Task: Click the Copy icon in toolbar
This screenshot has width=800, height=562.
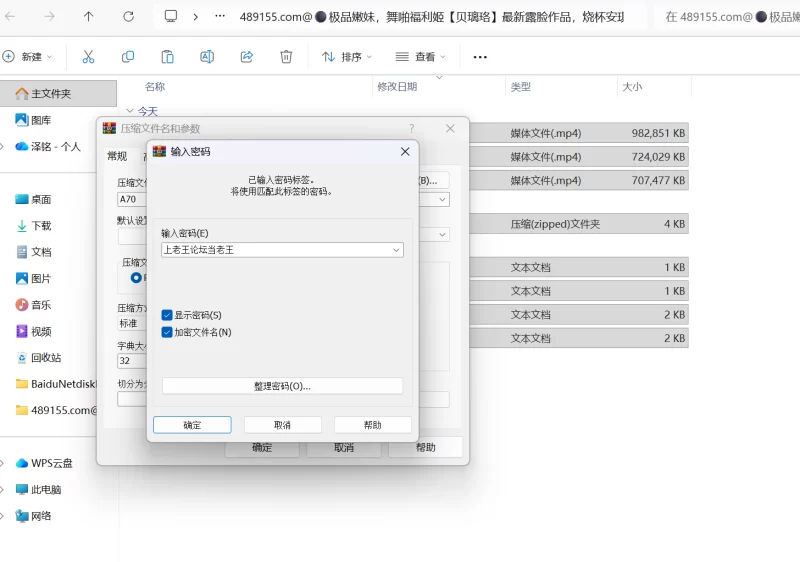Action: tap(128, 57)
